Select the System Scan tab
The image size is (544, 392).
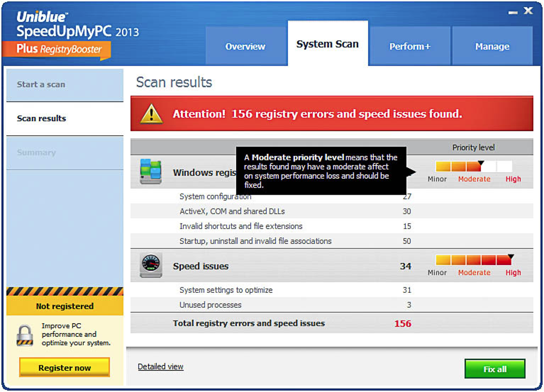pyautogui.click(x=327, y=44)
